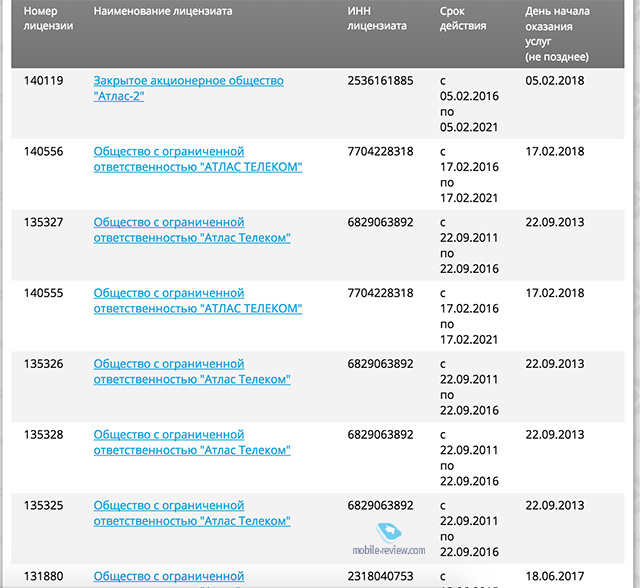Select license number 140119
This screenshot has height=588, width=640.
click(x=43, y=81)
